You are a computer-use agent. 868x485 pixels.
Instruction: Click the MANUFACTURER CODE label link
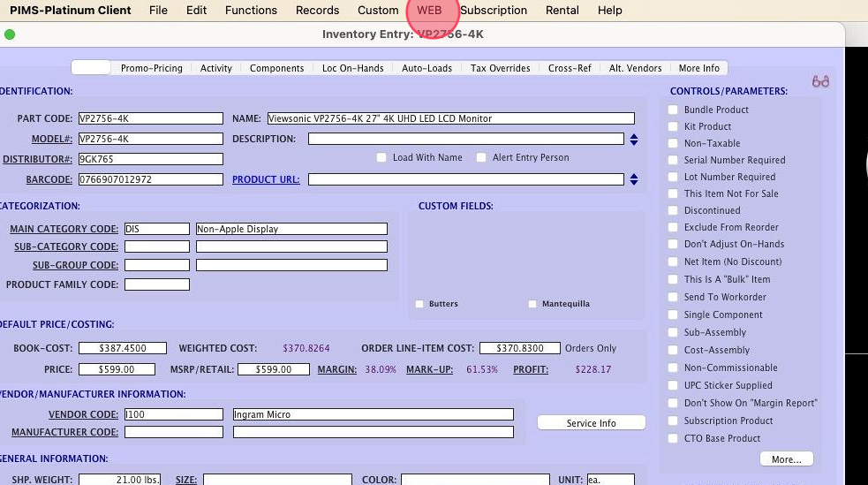pos(64,432)
